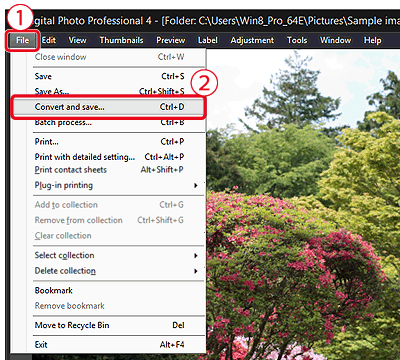Open the File menu
400x360 pixels.
click(22, 40)
